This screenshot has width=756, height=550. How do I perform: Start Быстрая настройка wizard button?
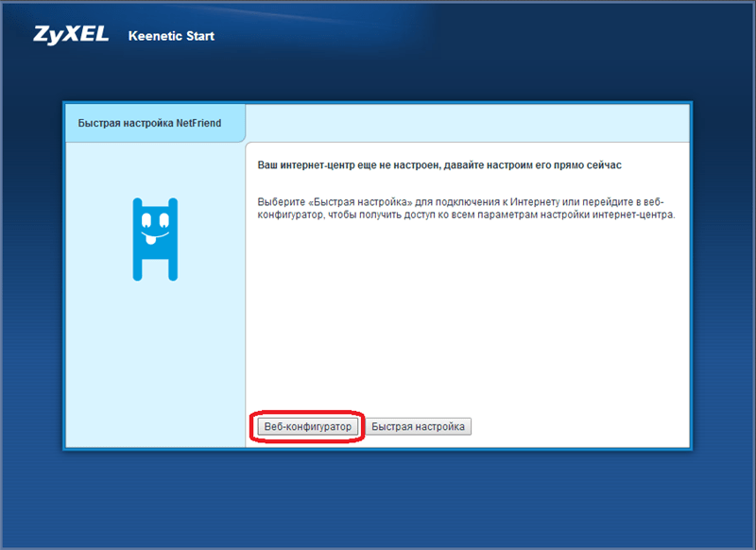tap(418, 426)
